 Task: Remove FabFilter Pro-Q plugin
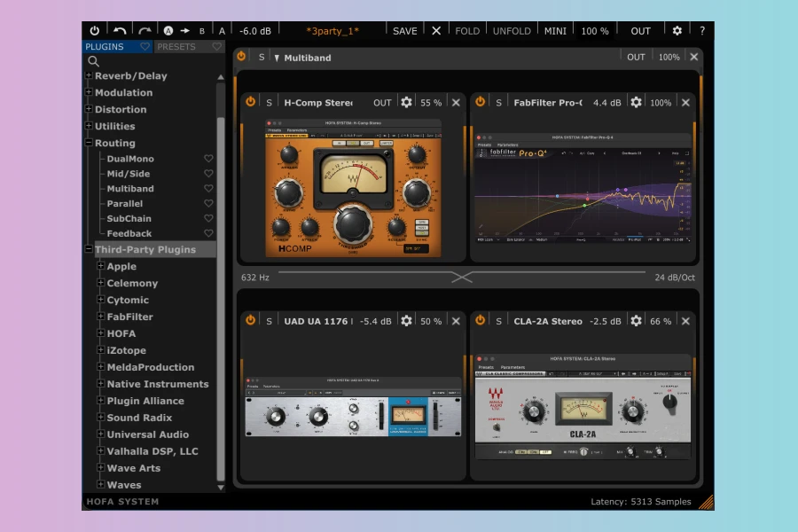pyautogui.click(x=685, y=102)
